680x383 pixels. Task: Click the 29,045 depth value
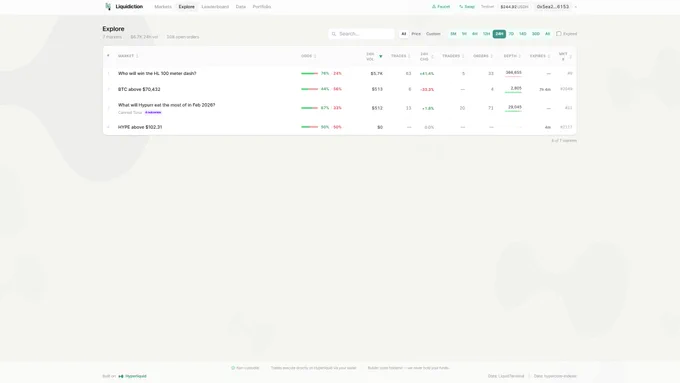[515, 107]
